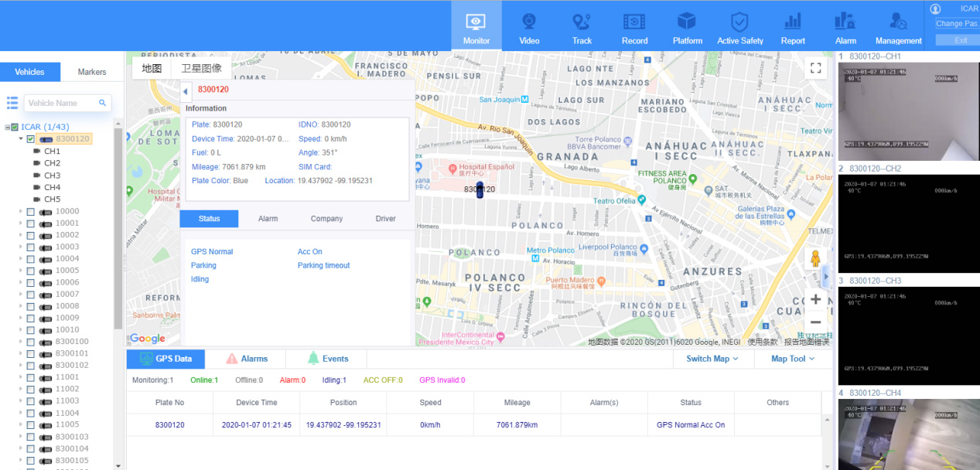980x470 pixels.
Task: Expand the 10006 vehicle node
Action: coord(21,283)
